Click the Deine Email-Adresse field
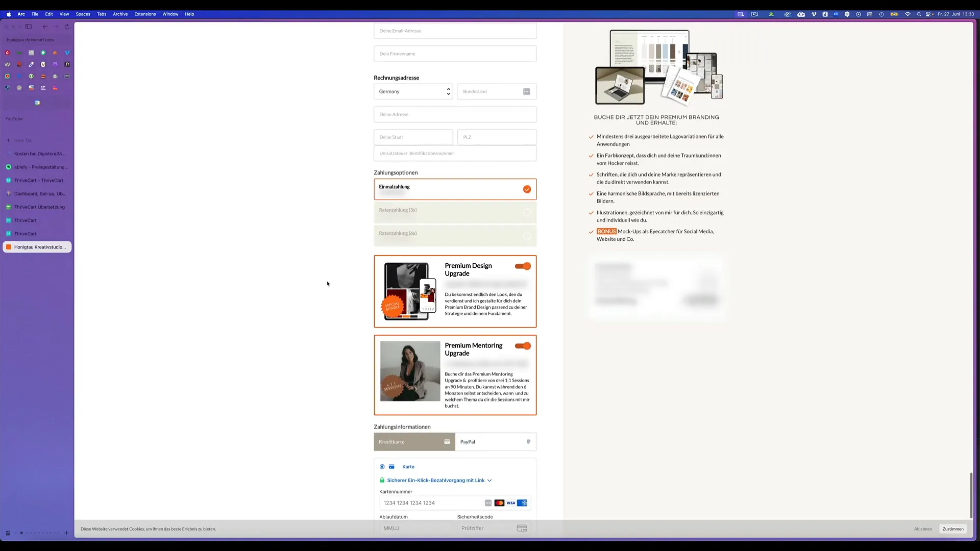 455,31
